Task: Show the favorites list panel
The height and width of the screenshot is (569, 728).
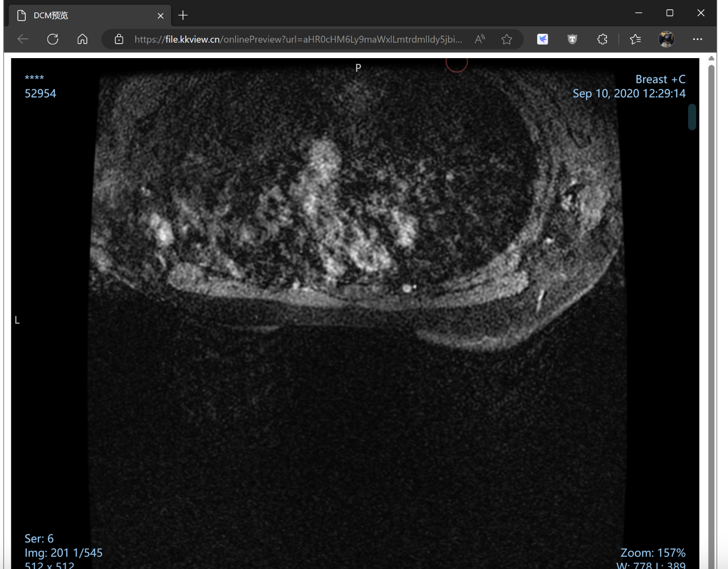Action: click(635, 39)
